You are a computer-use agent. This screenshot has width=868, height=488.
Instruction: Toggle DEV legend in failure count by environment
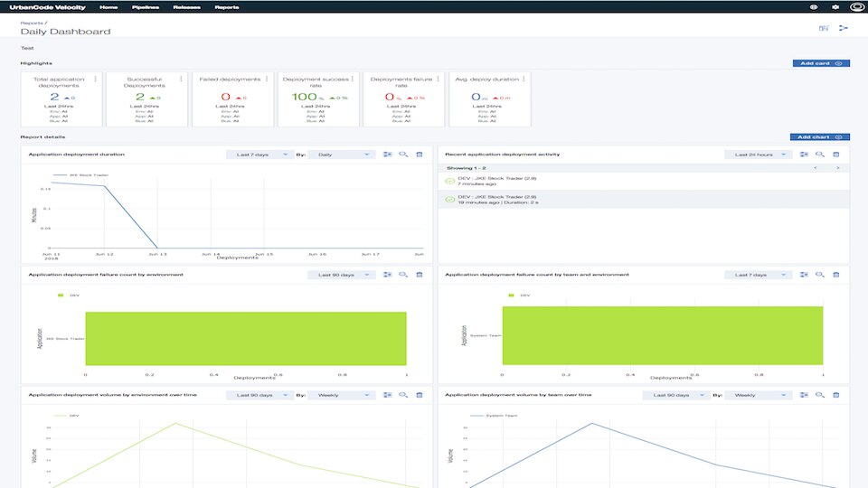(x=69, y=296)
